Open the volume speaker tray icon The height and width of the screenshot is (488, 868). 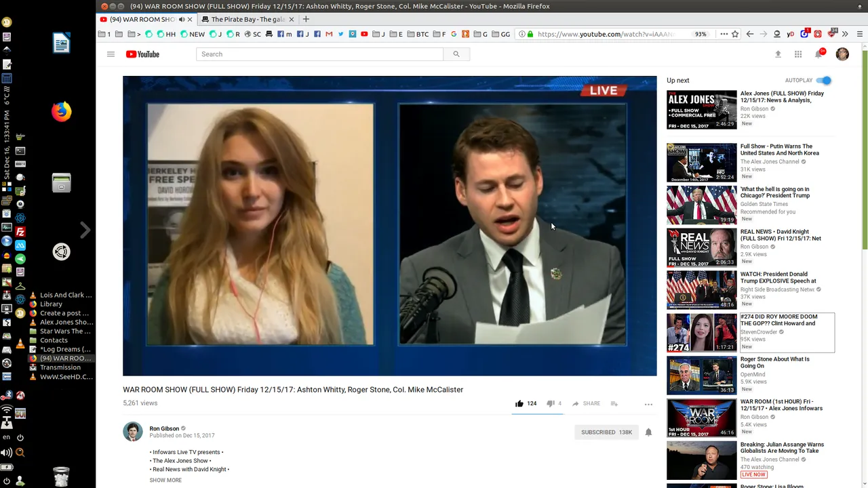[7, 452]
